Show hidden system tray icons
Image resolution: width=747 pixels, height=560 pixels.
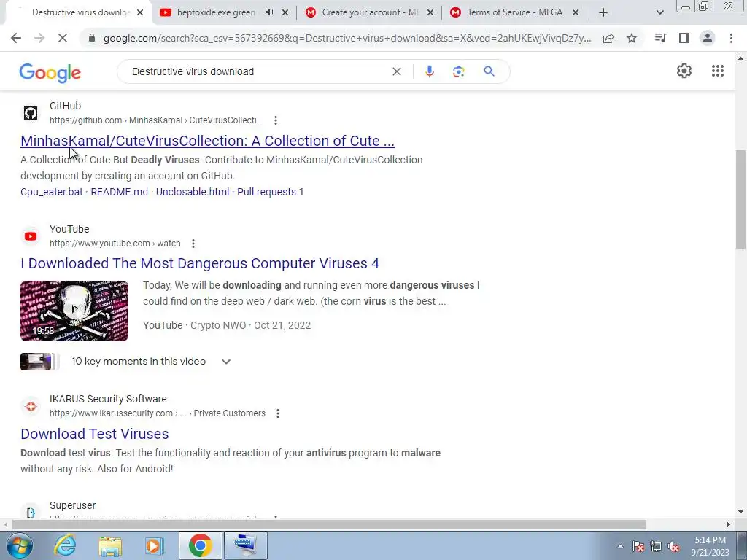(x=620, y=546)
